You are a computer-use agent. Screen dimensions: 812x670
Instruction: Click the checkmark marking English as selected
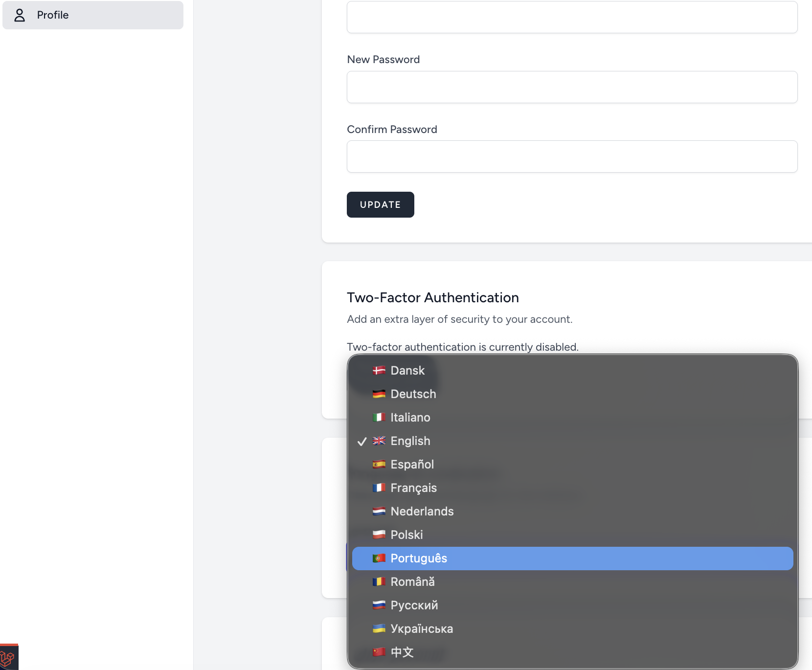tap(362, 441)
